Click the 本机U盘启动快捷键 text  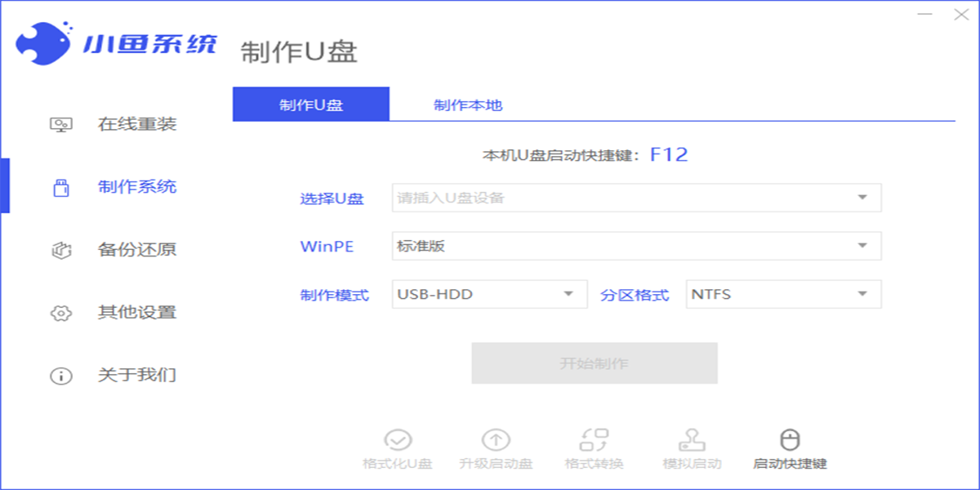561,155
